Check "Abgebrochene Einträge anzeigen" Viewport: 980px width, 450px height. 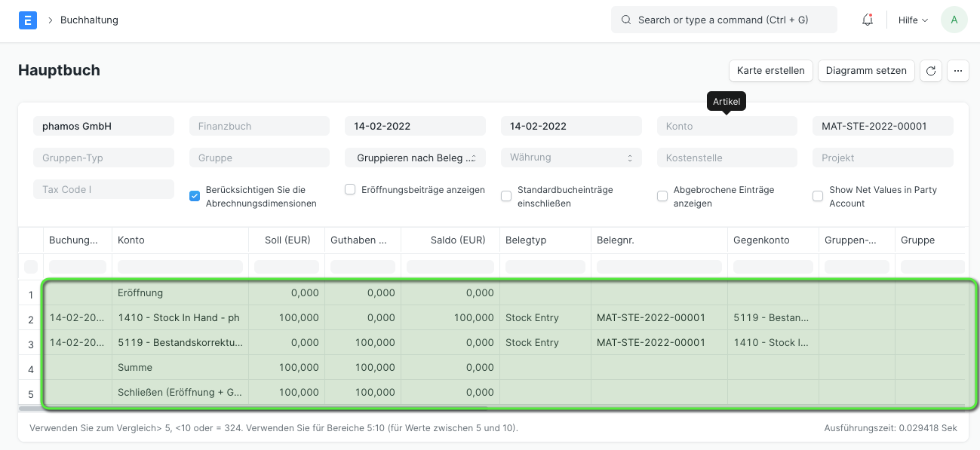click(662, 196)
